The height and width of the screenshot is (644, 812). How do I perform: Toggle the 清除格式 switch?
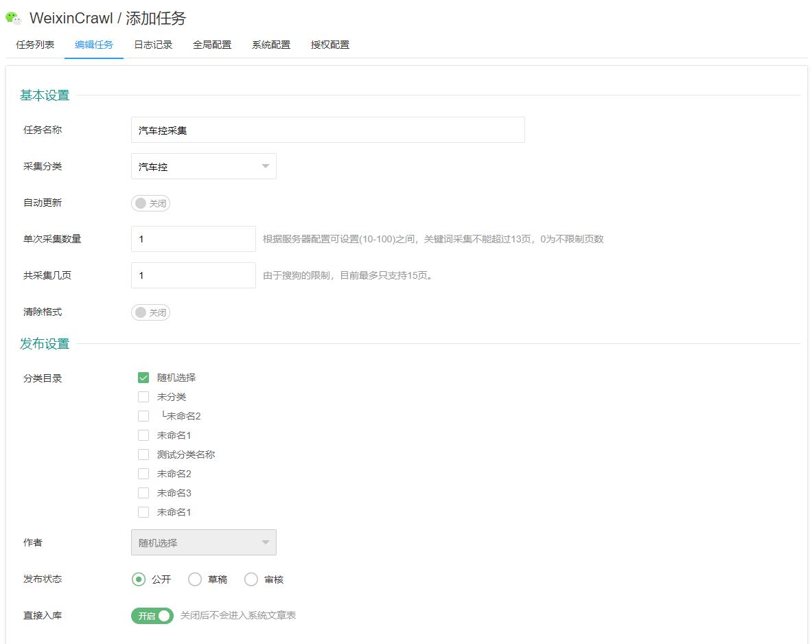coord(150,312)
